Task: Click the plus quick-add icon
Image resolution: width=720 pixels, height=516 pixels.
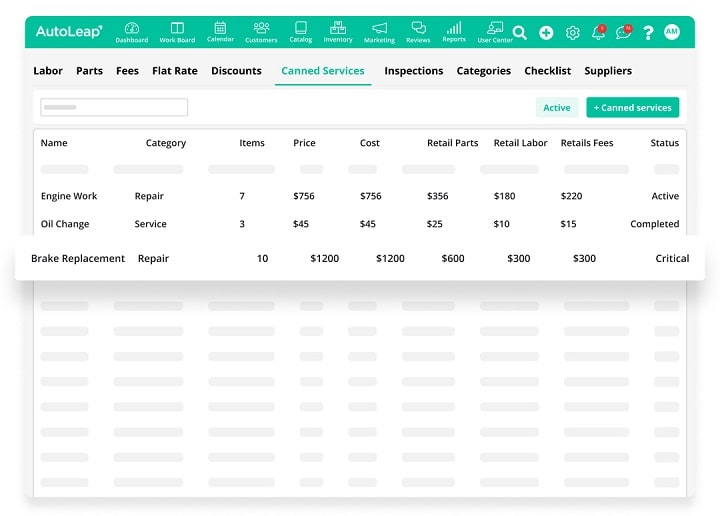Action: [x=546, y=33]
